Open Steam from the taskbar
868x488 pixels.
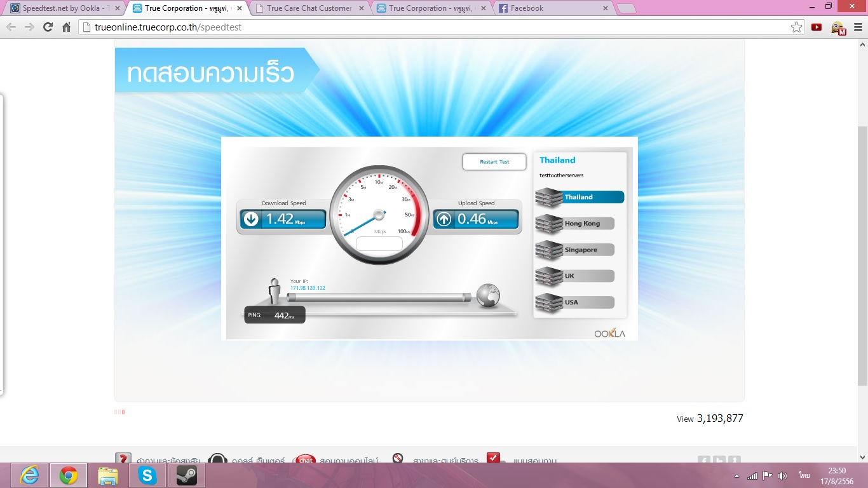[x=187, y=475]
